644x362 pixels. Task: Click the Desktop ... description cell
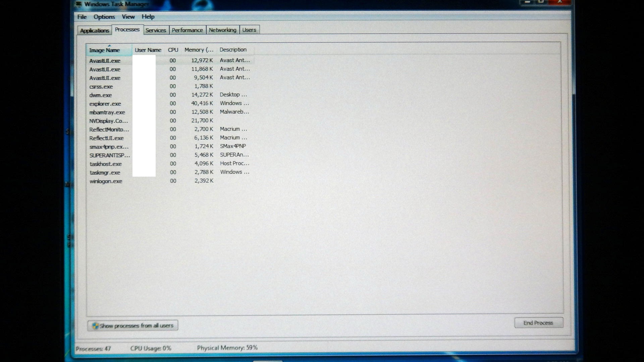pyautogui.click(x=233, y=95)
